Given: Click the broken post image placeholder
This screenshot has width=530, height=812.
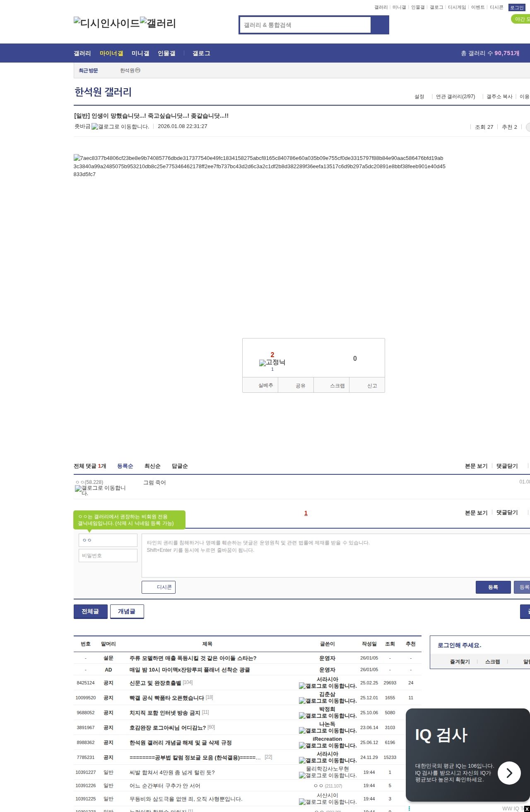Looking at the screenshot, I should pyautogui.click(x=260, y=166).
